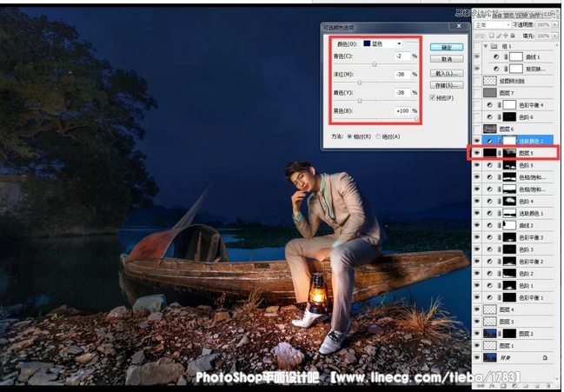This screenshot has height=392, width=564.
Task: Select the layer mask thumbnail of 图层 5
Action: [x=509, y=153]
